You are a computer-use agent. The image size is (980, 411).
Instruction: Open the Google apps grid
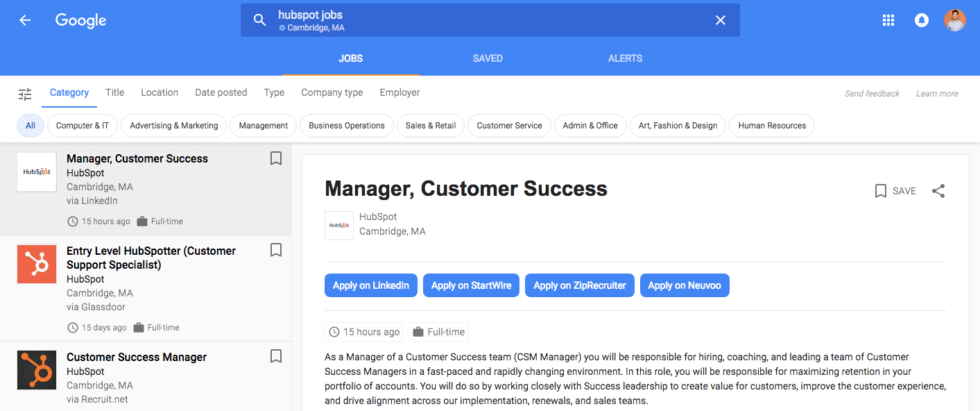click(x=888, y=20)
